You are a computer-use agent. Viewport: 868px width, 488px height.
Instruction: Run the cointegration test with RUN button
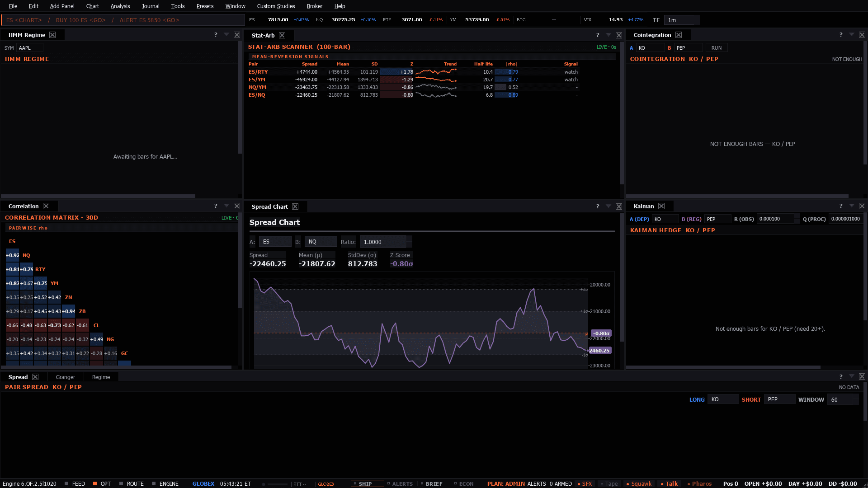(717, 47)
